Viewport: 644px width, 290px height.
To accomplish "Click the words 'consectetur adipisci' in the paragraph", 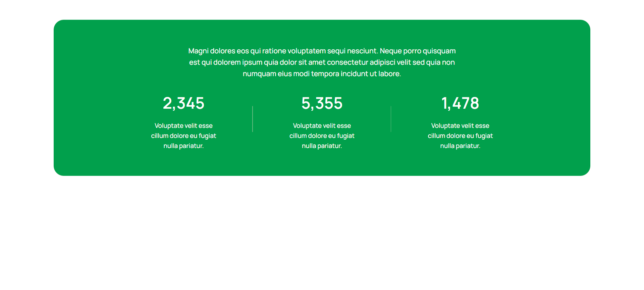I will coord(361,62).
